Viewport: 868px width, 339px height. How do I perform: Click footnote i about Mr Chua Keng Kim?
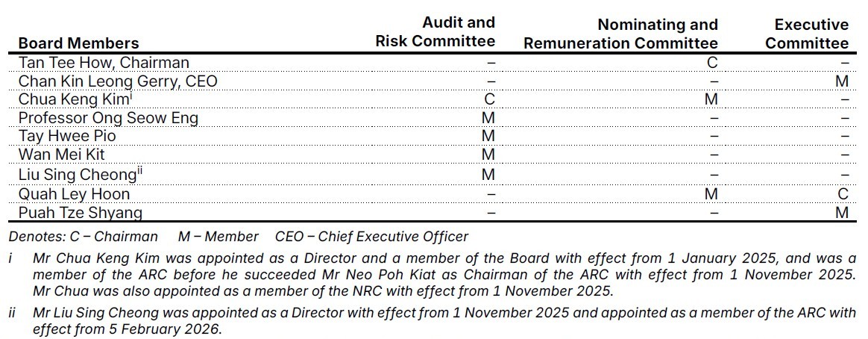click(x=444, y=273)
